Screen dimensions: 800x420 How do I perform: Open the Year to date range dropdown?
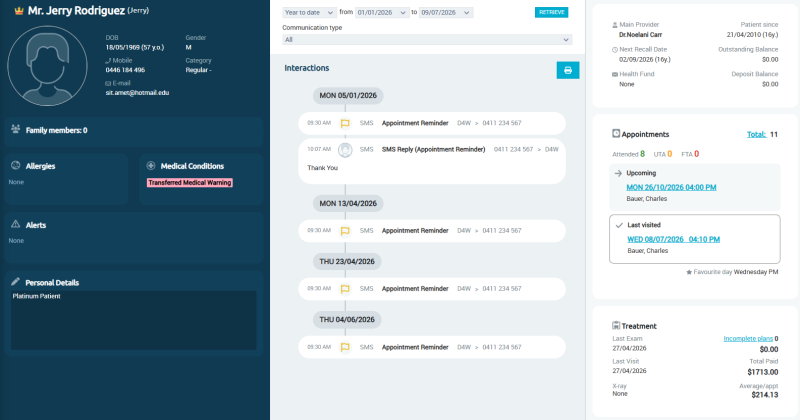click(309, 12)
